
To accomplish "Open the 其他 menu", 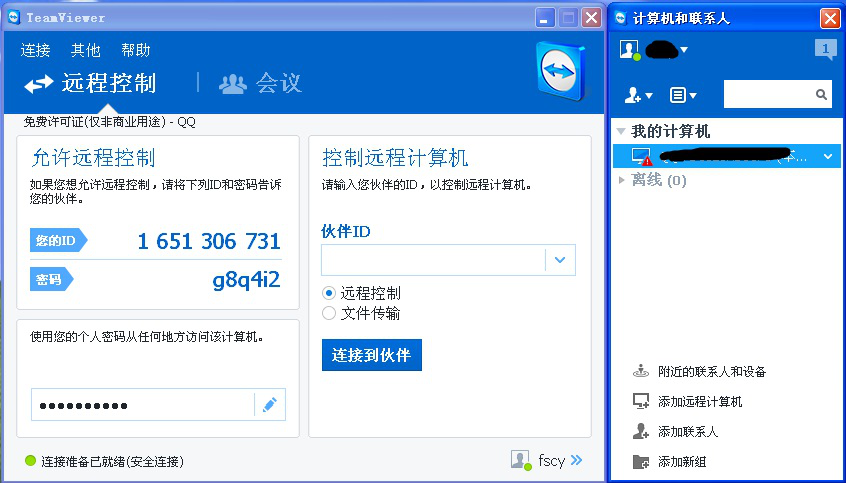I will click(86, 50).
